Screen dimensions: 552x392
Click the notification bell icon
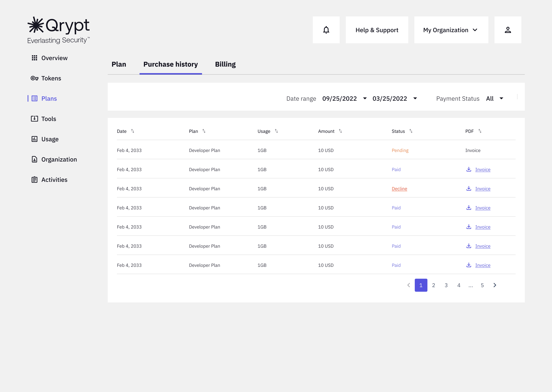(326, 30)
